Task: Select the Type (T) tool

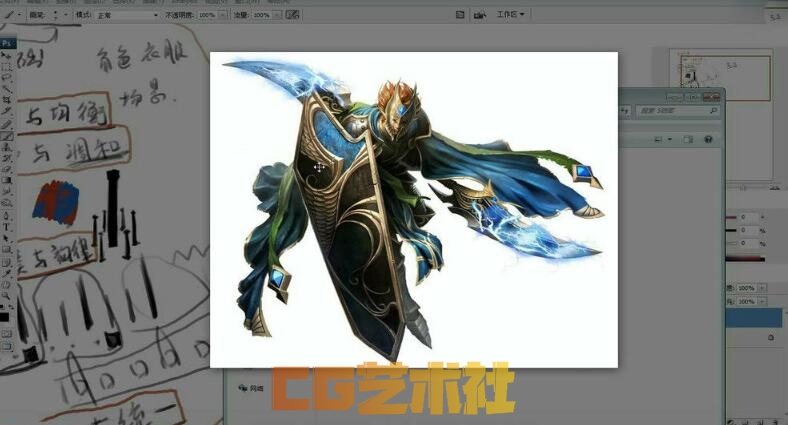Action: coord(7,226)
